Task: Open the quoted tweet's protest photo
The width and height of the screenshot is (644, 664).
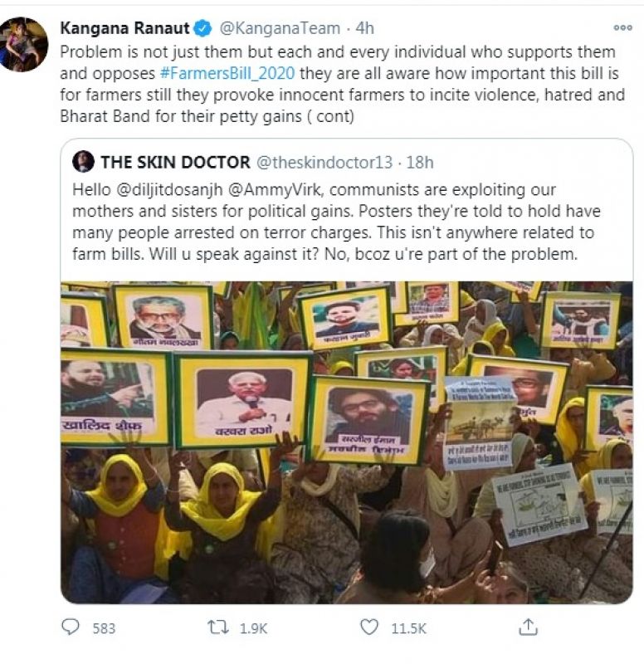Action: point(347,442)
